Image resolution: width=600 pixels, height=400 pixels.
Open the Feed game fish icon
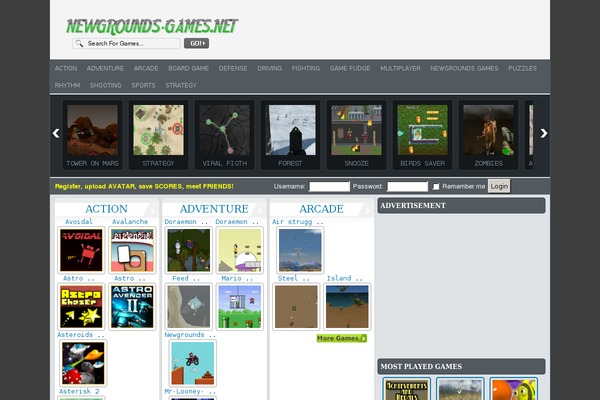coord(189,307)
